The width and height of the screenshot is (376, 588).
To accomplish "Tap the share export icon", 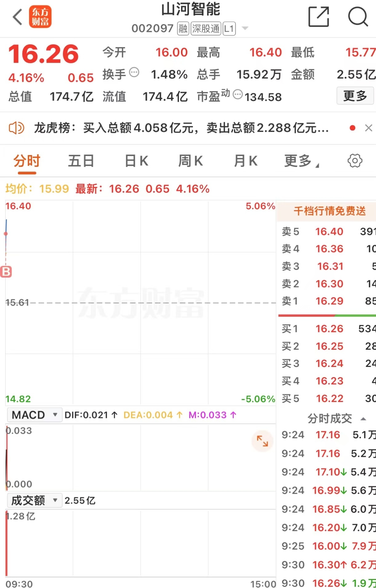I will pos(319,17).
